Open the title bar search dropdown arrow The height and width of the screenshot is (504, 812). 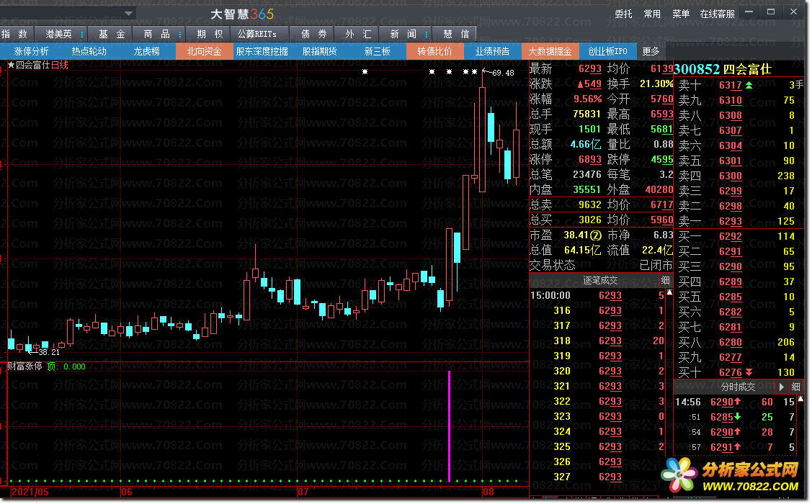click(x=128, y=14)
